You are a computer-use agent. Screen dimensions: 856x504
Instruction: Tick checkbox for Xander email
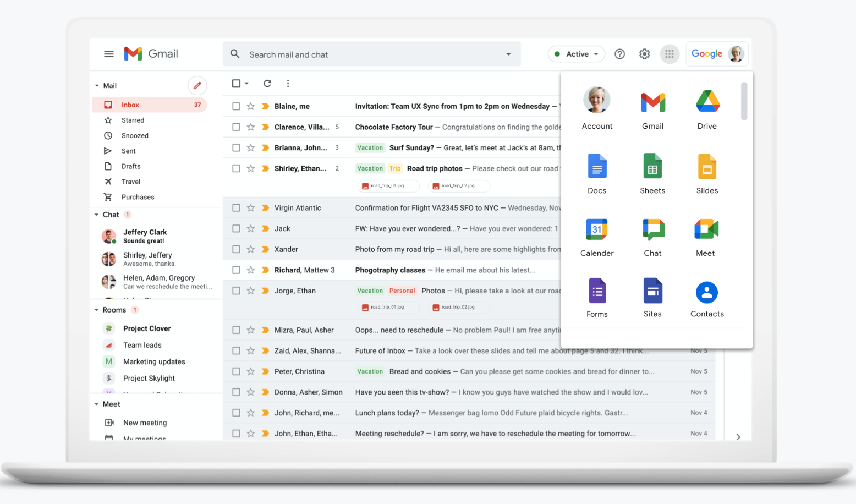[x=236, y=249]
